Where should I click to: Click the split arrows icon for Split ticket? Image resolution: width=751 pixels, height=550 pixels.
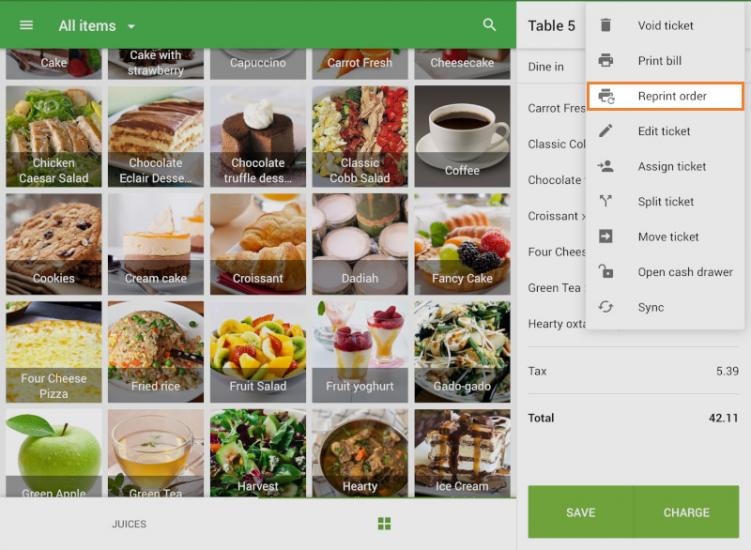tap(605, 201)
